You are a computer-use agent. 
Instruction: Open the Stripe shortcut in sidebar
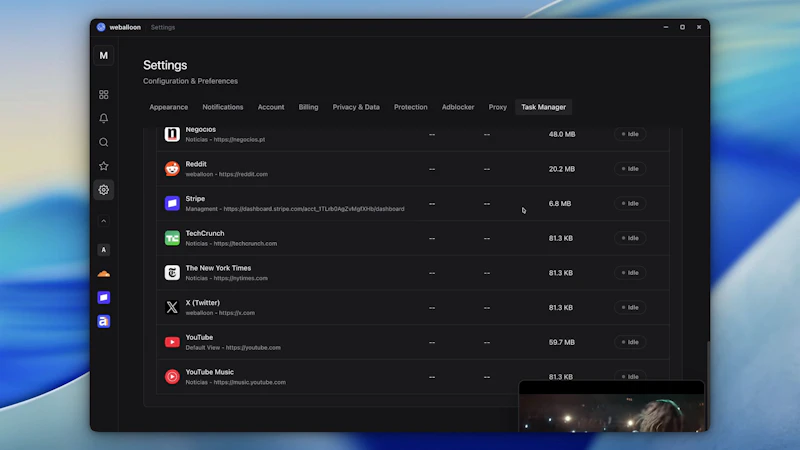[x=104, y=297]
